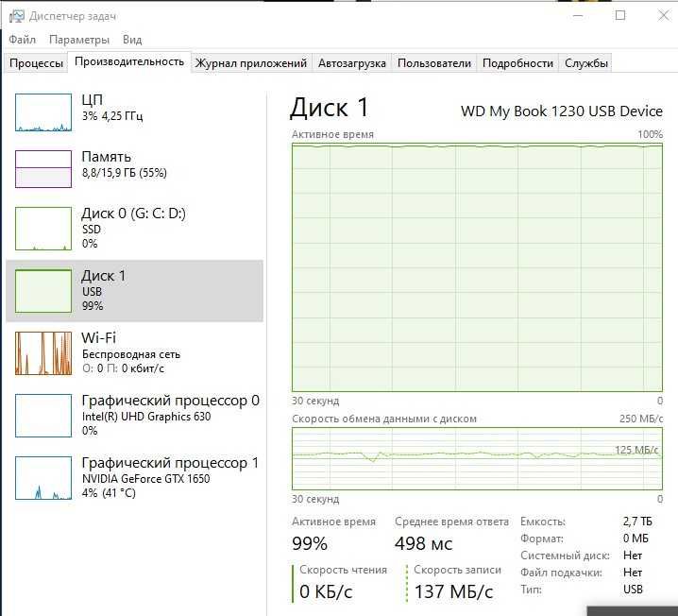This screenshot has width=678, height=616.
Task: Click the '2,7 ТБ' capacity value
Action: 636,522
